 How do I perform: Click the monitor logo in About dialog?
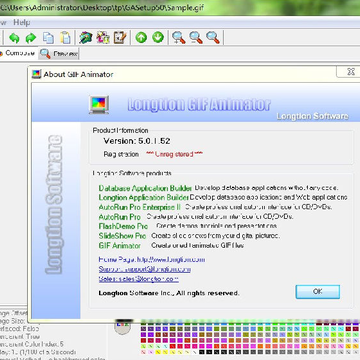[99, 104]
